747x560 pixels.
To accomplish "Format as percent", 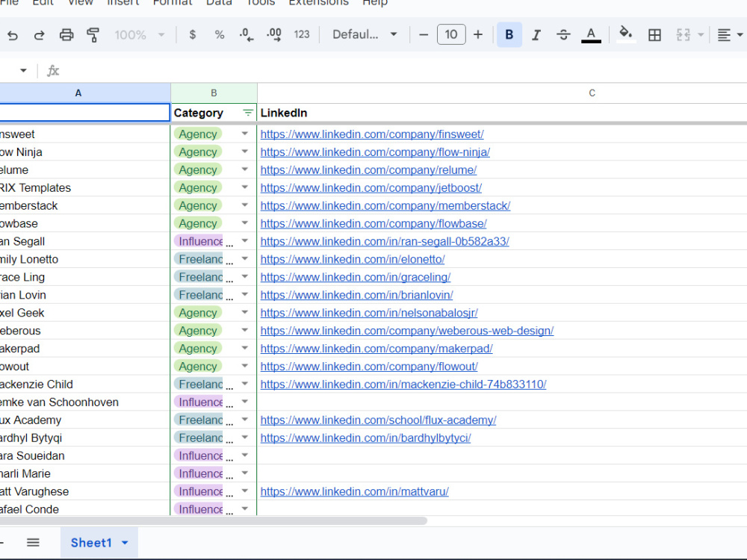I will [x=219, y=34].
